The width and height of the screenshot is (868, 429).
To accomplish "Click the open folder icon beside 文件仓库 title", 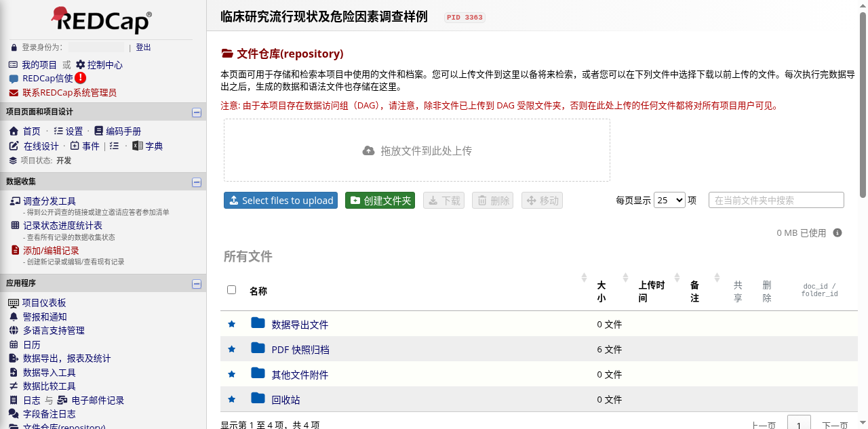I will tap(227, 54).
